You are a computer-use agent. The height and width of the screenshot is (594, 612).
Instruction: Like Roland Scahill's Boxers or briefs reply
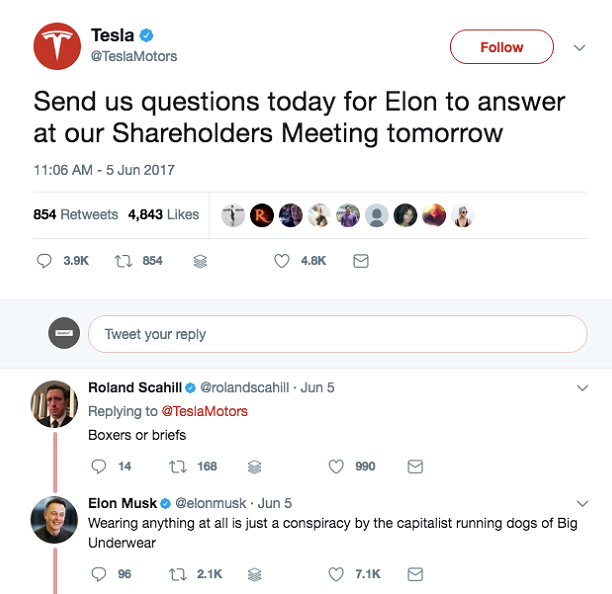pos(336,466)
